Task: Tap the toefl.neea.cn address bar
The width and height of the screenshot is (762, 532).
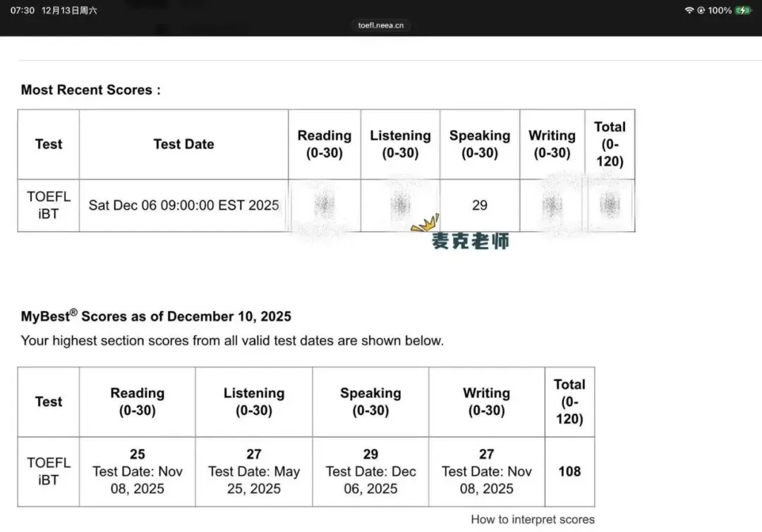Action: [380, 25]
